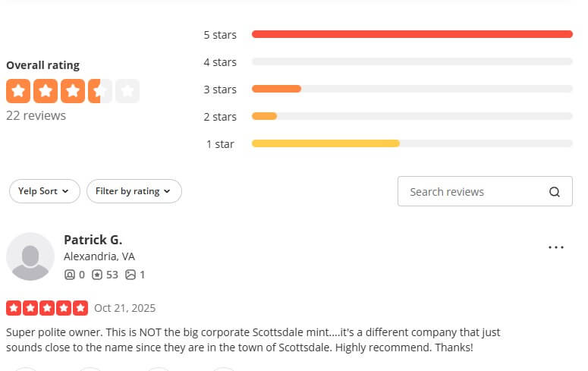588x371 pixels.
Task: Open Patrick G.'s profile avatar
Action: tap(30, 256)
